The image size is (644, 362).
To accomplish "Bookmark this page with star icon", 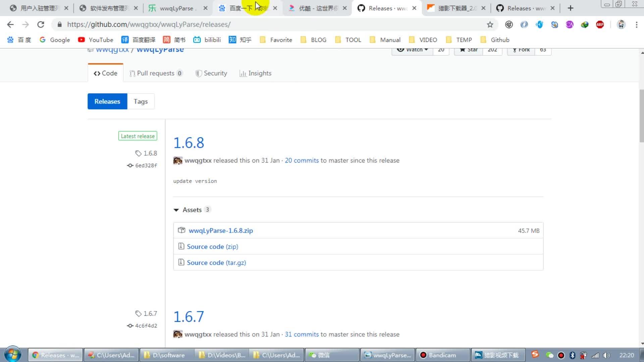I will point(490,24).
